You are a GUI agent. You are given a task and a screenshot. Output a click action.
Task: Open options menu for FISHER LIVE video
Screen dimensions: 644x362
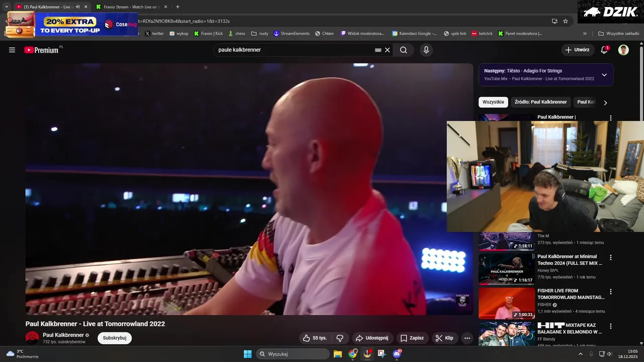pos(611,292)
